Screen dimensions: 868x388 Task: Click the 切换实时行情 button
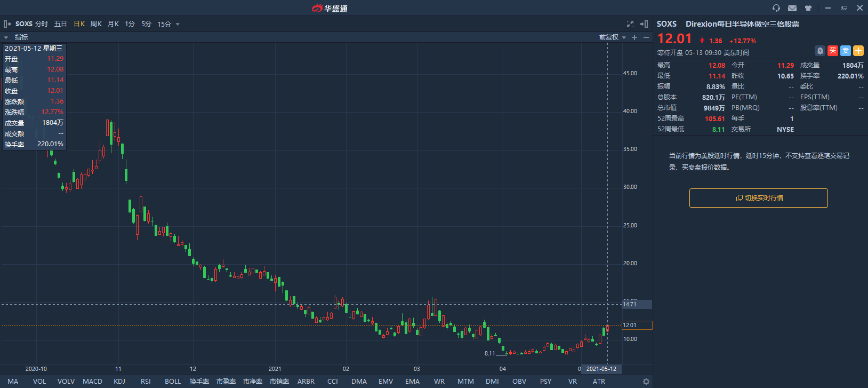pyautogui.click(x=758, y=198)
